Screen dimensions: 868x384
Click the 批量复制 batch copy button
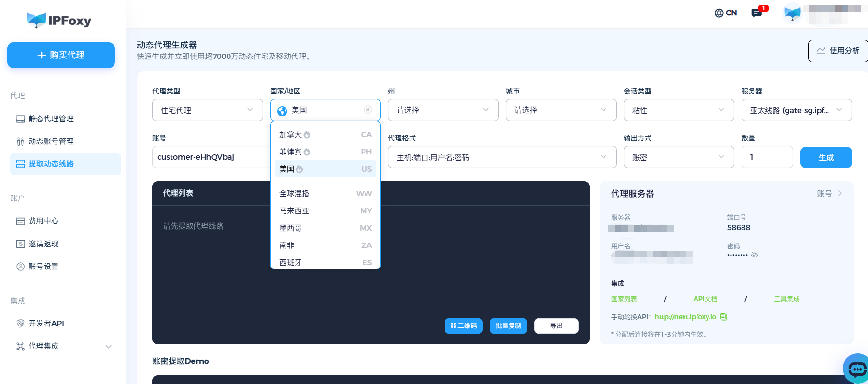click(x=508, y=326)
